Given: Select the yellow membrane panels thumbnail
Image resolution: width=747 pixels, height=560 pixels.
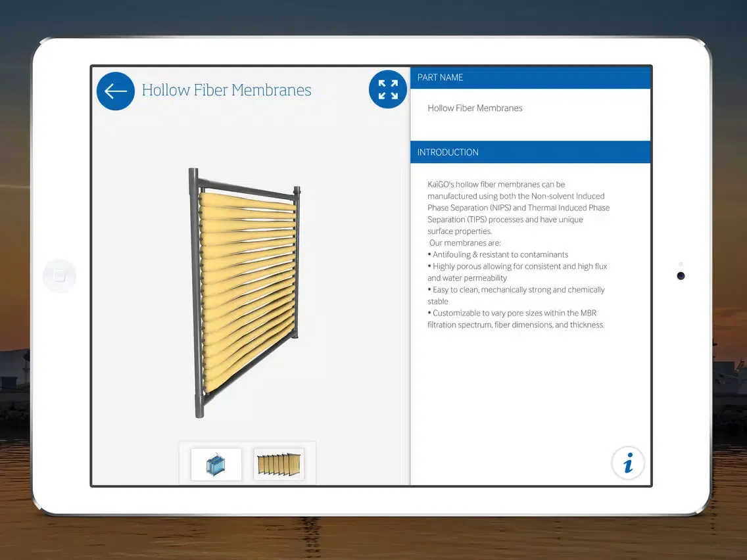Looking at the screenshot, I should point(279,464).
